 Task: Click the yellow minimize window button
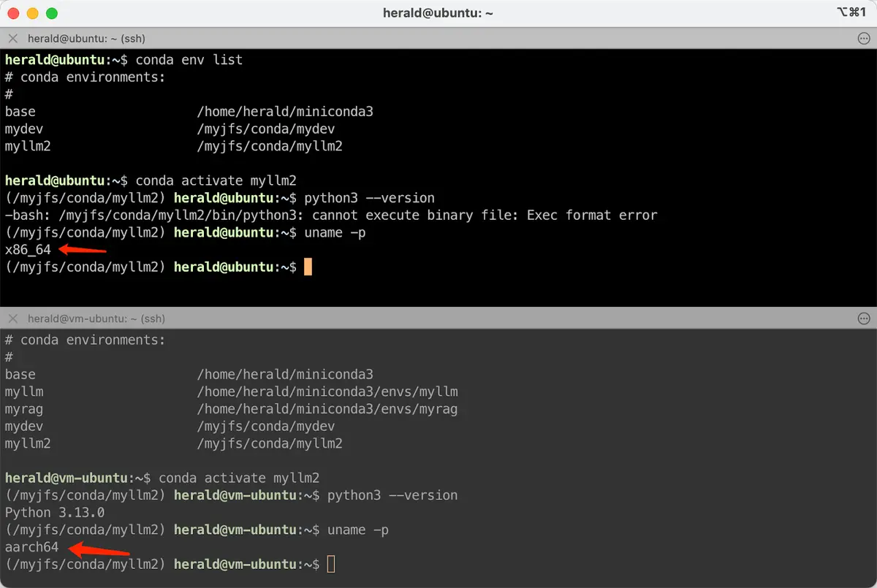coord(33,13)
